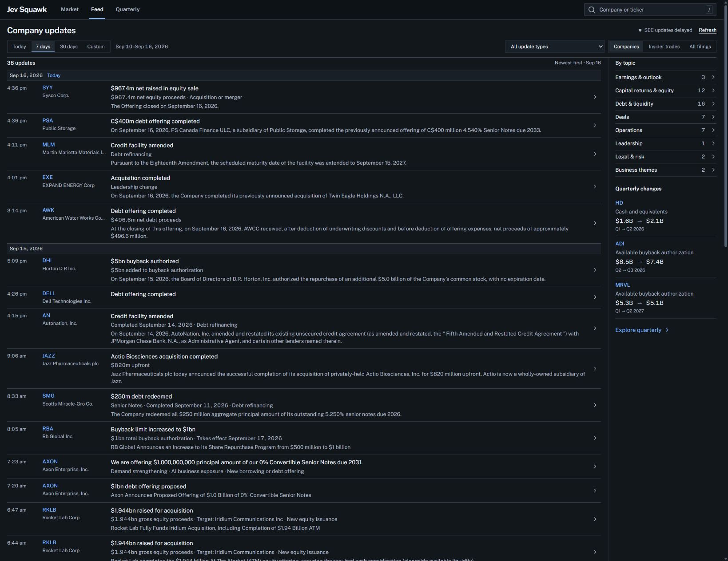The image size is (728, 561).
Task: Expand Capital returns & equity topic
Action: pos(665,91)
